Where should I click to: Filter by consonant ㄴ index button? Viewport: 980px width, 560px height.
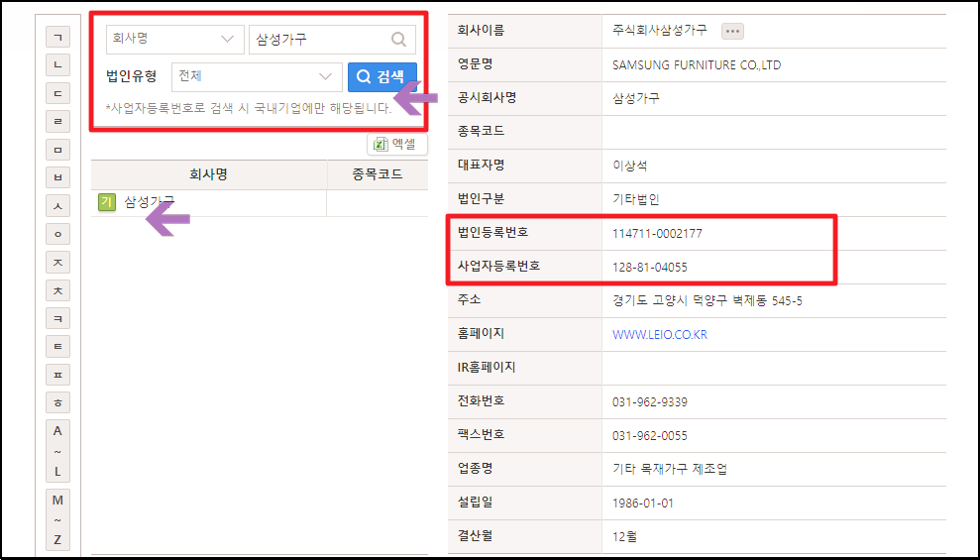[58, 65]
